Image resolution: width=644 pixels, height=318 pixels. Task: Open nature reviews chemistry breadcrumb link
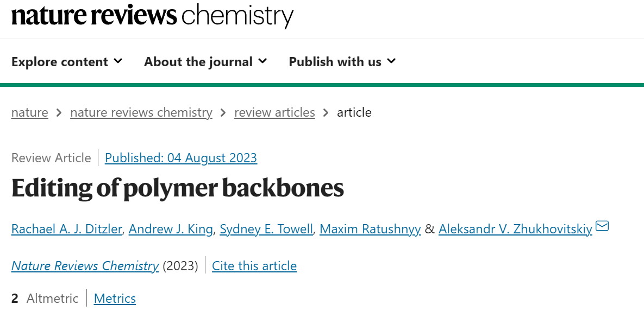tap(141, 112)
